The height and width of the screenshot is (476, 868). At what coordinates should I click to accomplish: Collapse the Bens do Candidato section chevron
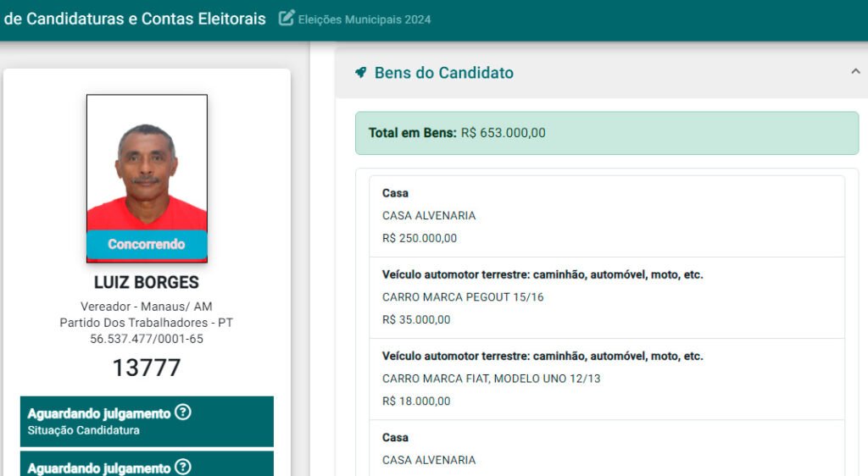pyautogui.click(x=855, y=72)
